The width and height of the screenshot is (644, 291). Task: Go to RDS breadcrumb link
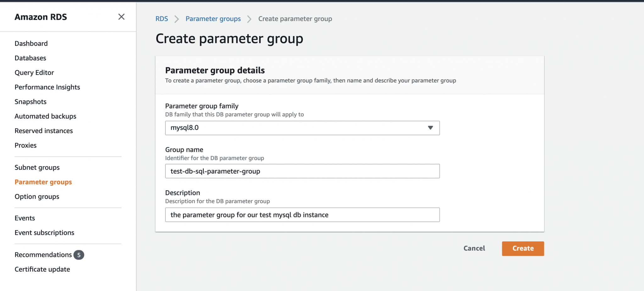pos(162,19)
